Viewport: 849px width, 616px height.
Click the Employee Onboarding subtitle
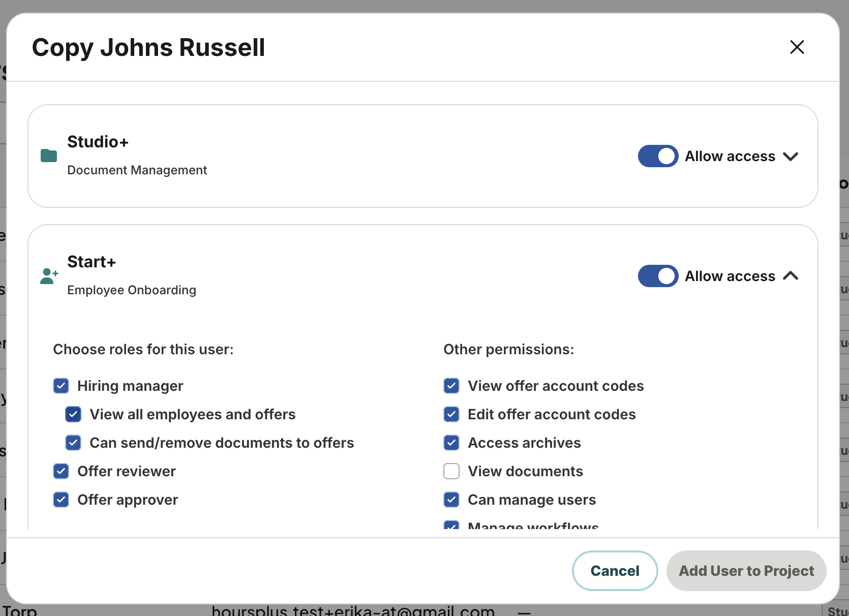132,290
